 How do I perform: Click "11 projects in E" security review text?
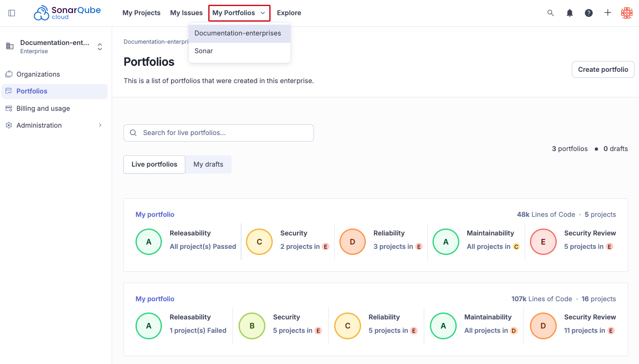[x=589, y=330]
